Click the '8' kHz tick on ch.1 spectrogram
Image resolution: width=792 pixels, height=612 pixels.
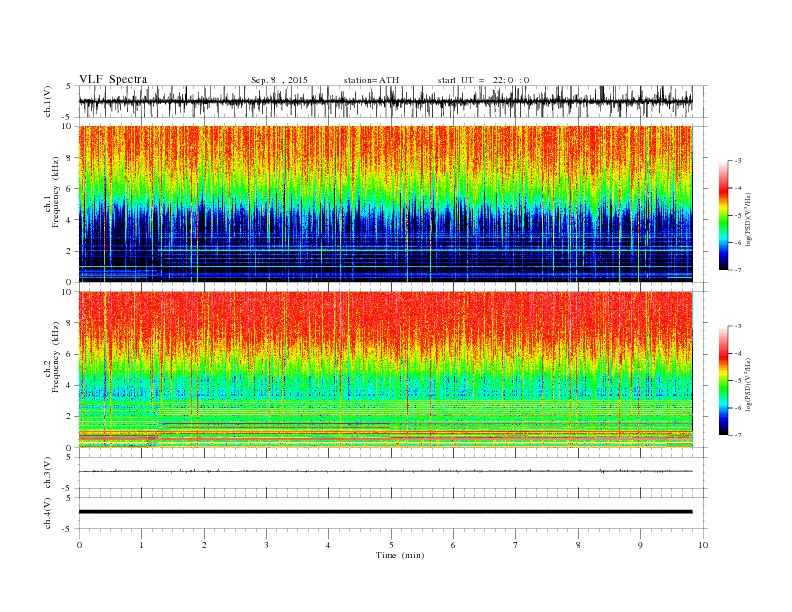70,158
